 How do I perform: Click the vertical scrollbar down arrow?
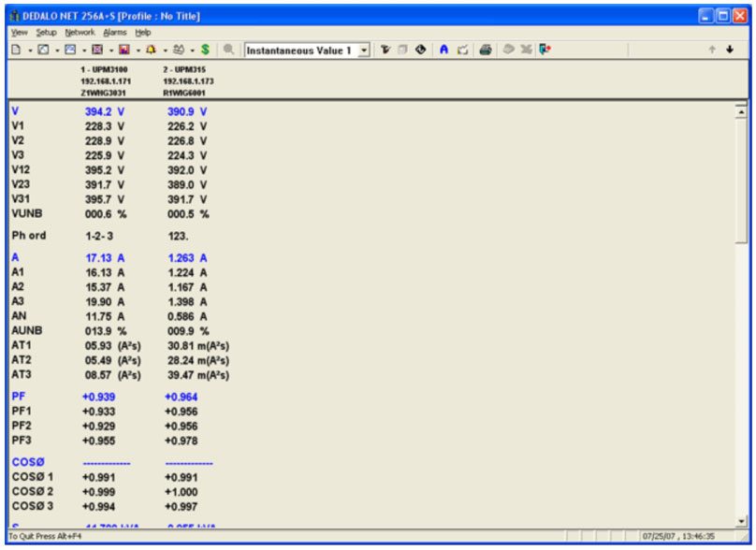click(742, 521)
